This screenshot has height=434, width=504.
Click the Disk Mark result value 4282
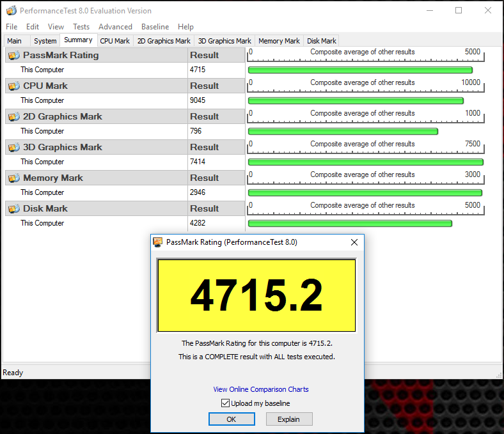pos(198,223)
